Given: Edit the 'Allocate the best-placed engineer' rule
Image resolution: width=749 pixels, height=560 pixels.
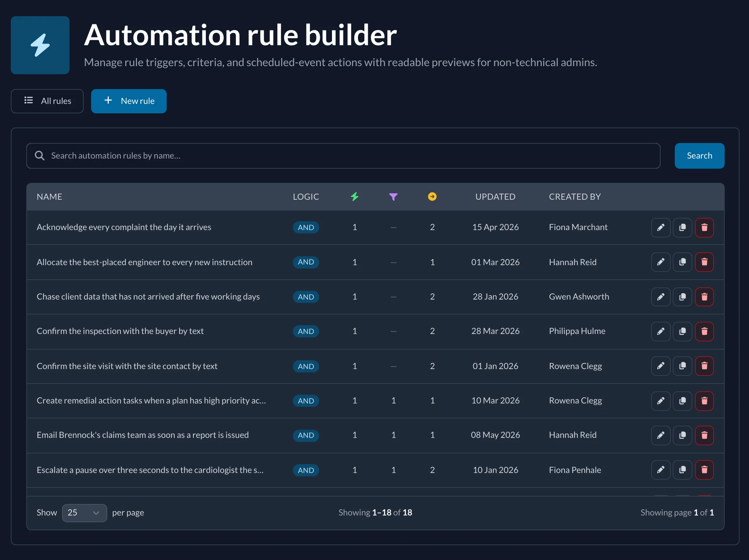Looking at the screenshot, I should (x=660, y=262).
